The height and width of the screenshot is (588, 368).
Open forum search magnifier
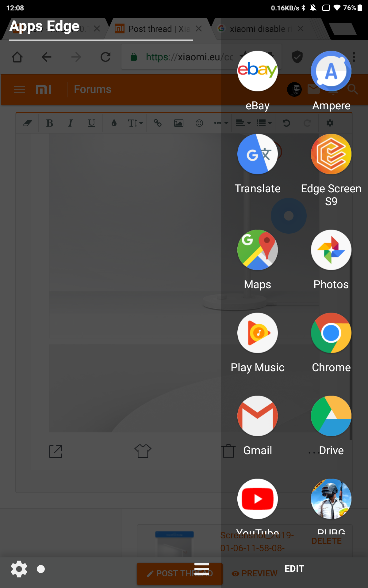(x=353, y=89)
